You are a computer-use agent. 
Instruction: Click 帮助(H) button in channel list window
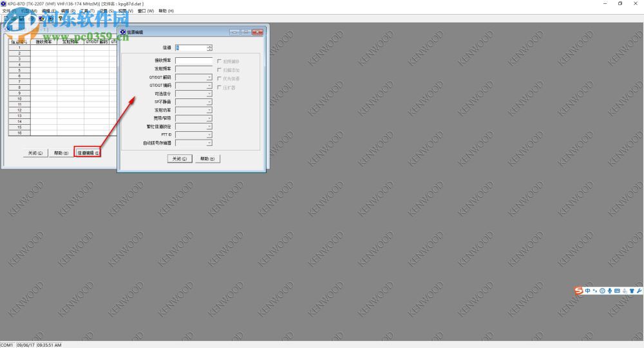(x=61, y=153)
